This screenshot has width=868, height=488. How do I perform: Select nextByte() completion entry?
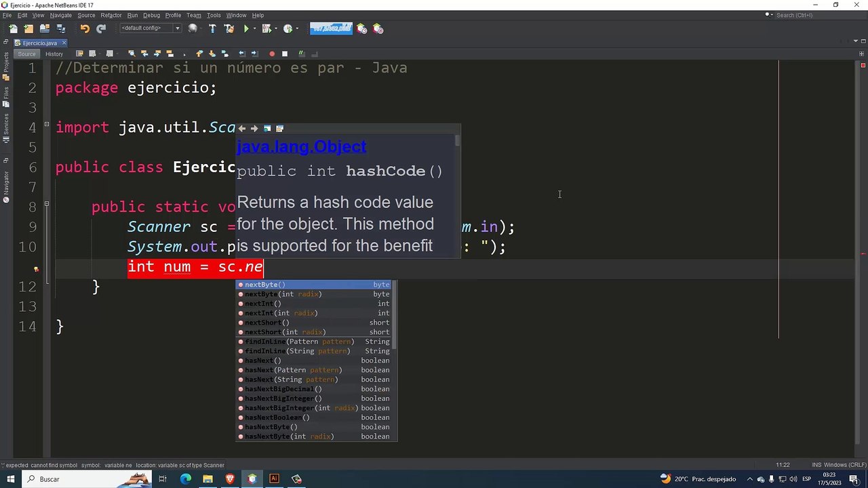[x=313, y=285]
